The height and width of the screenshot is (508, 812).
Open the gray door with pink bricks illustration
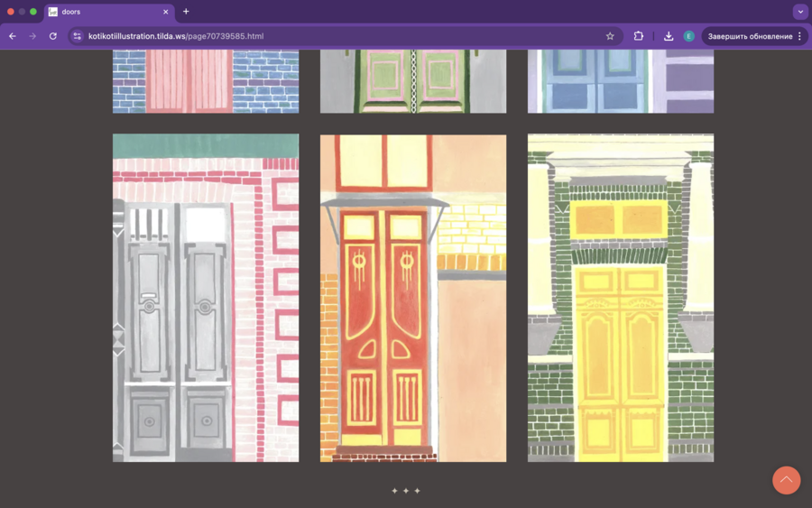tap(206, 298)
